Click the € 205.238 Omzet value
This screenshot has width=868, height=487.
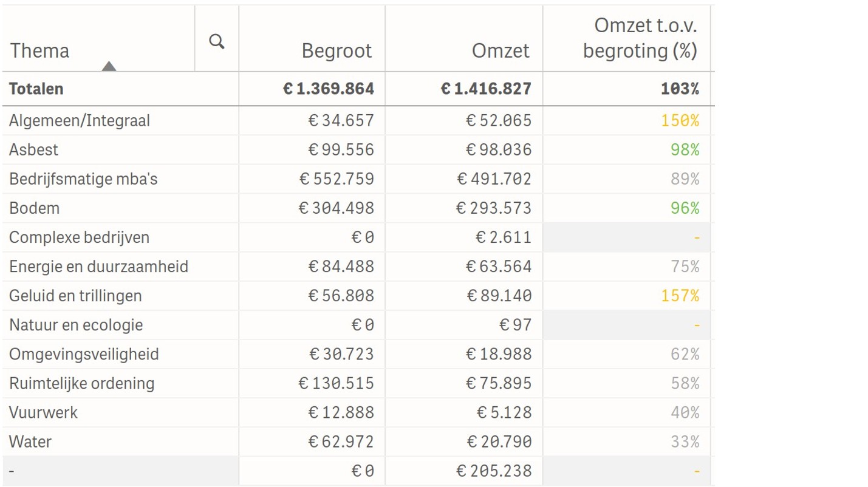[499, 471]
